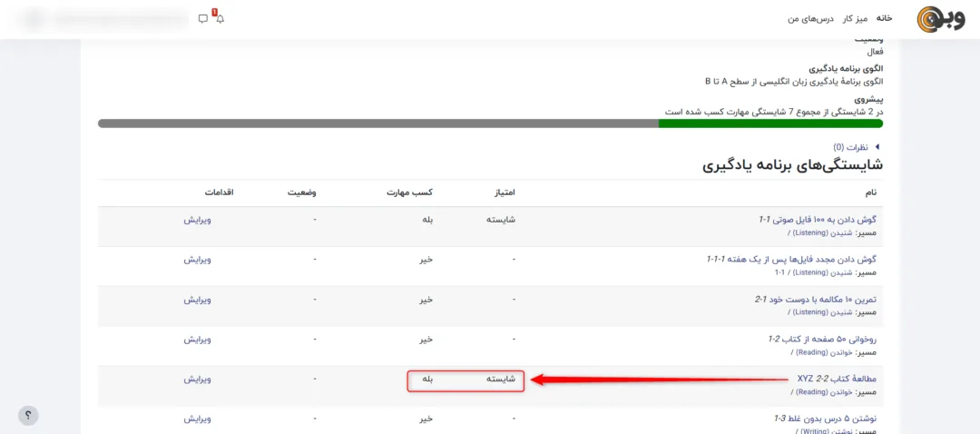This screenshot has height=434, width=980.
Task: Open competency تمرین ۱۰ مکالمه با دوست خود
Action: 816,300
